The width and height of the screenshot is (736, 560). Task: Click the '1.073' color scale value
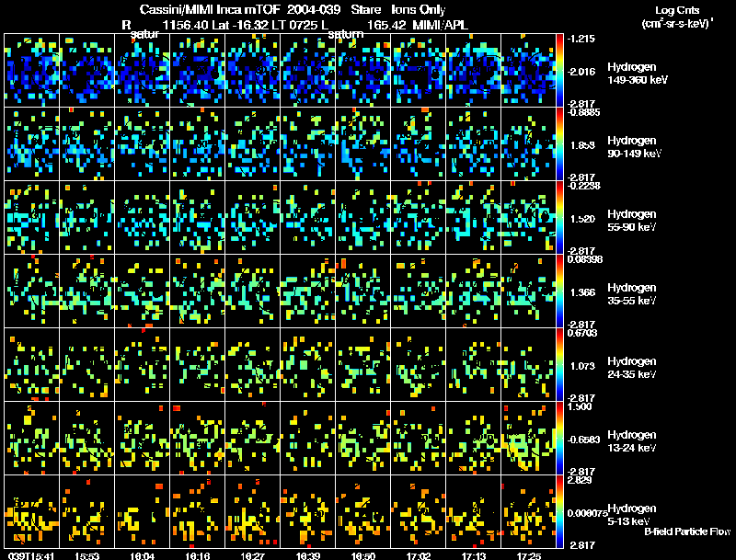click(x=582, y=366)
